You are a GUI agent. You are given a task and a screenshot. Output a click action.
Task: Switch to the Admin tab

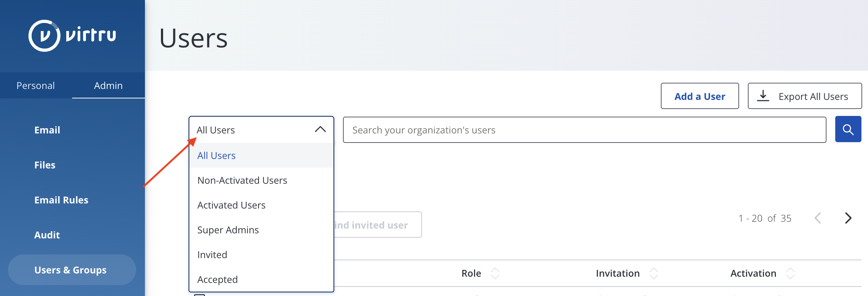tap(108, 86)
